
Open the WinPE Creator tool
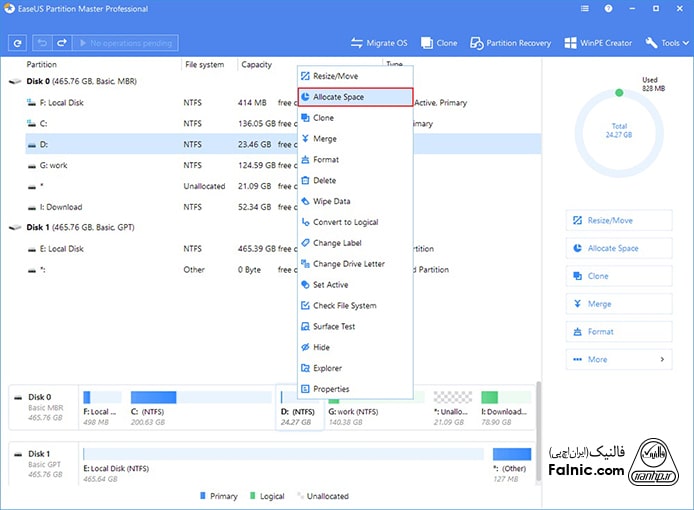(598, 43)
